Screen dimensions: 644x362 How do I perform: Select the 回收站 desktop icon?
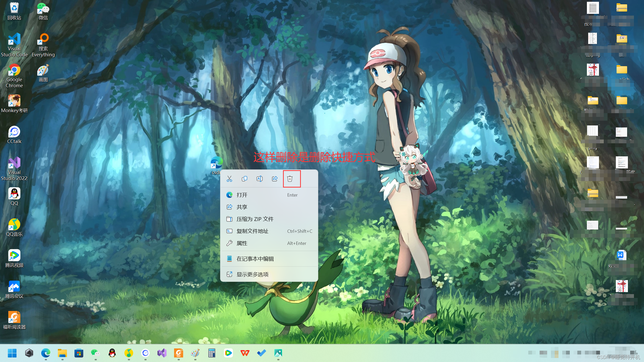pyautogui.click(x=14, y=11)
